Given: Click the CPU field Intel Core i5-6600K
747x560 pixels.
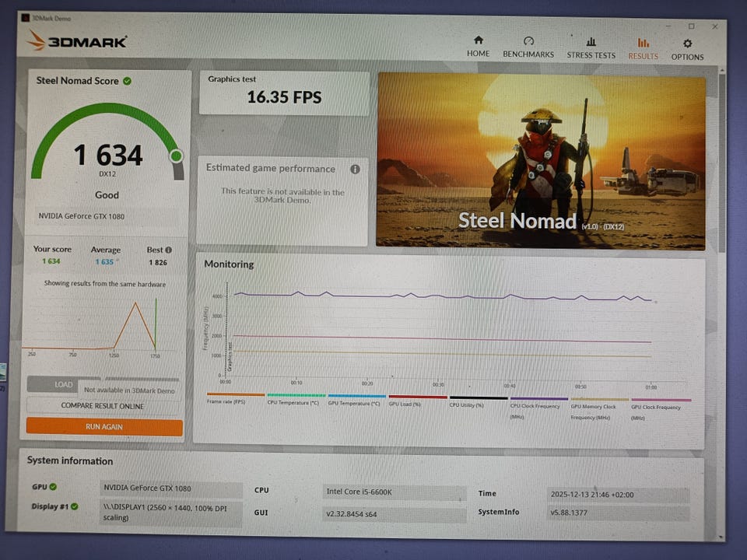Looking at the screenshot, I should click(394, 492).
